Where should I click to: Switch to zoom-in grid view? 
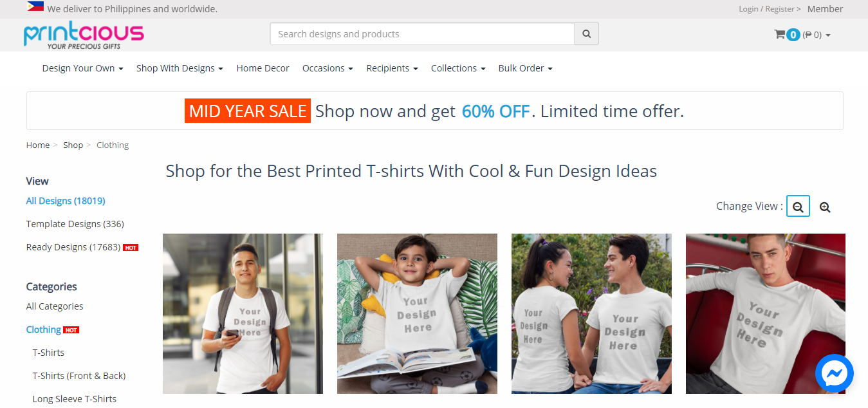coord(825,207)
